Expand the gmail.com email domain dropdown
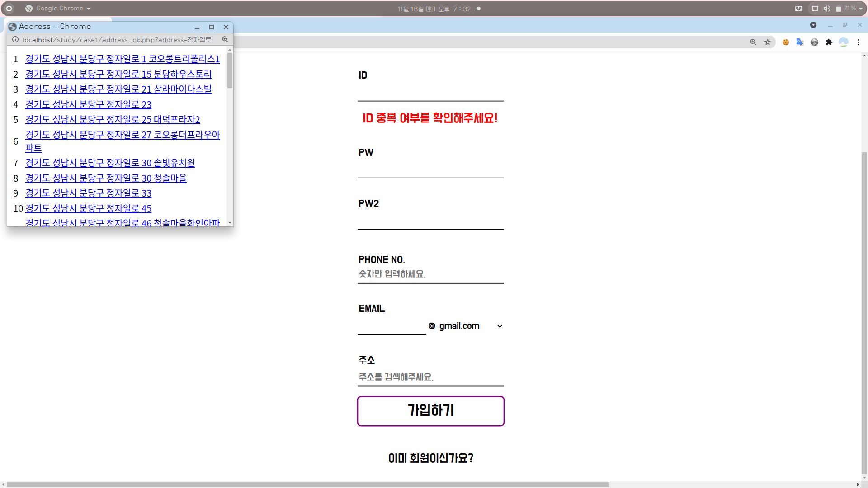This screenshot has height=488, width=868. tap(470, 326)
